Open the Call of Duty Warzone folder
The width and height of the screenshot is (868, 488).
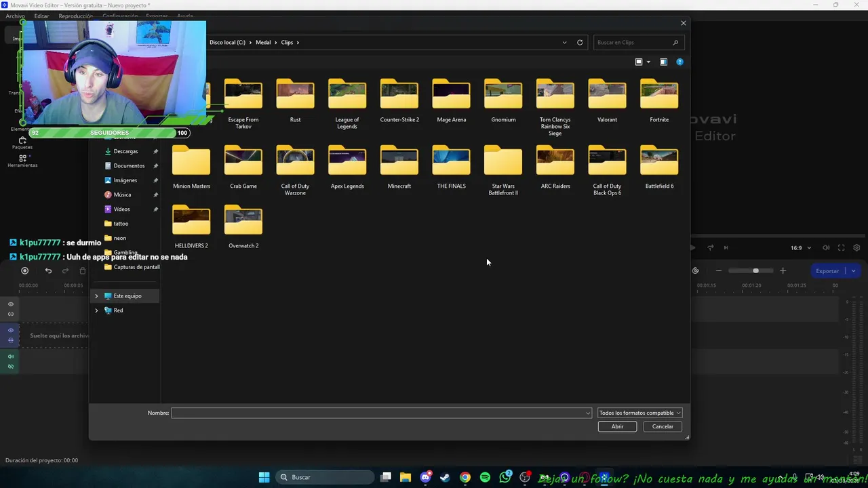point(295,170)
